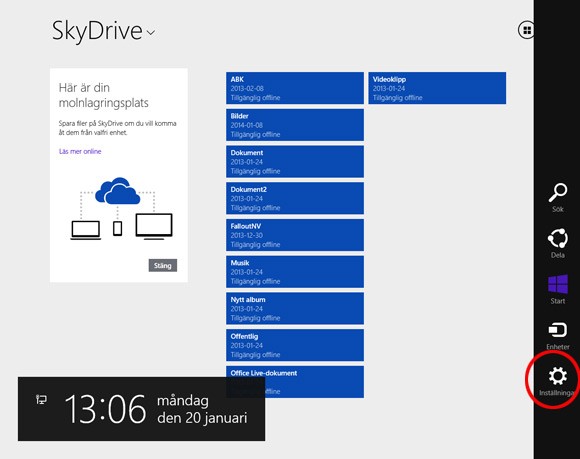Viewport: 580px width, 459px height.
Task: Open the ABK folder tile
Action: [x=295, y=88]
